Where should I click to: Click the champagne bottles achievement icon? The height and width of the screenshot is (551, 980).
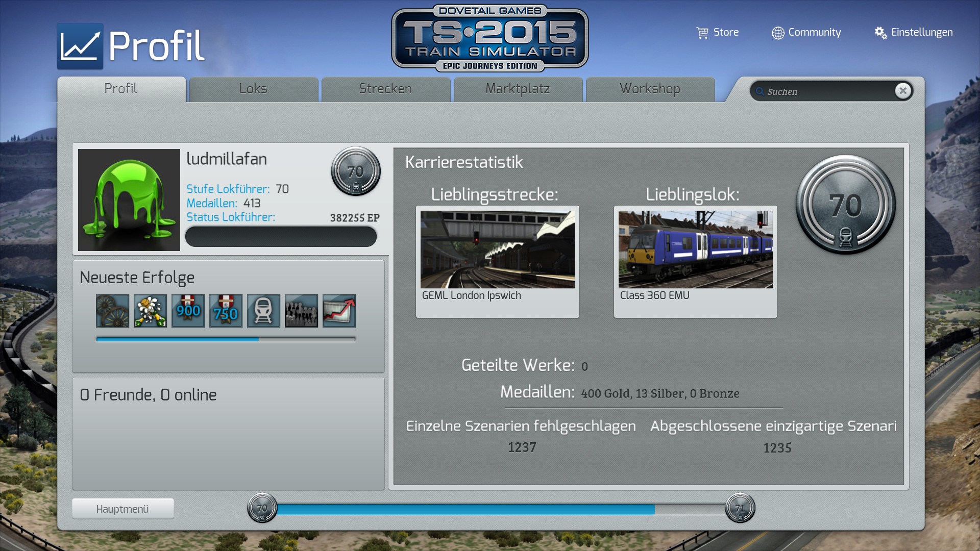150,311
